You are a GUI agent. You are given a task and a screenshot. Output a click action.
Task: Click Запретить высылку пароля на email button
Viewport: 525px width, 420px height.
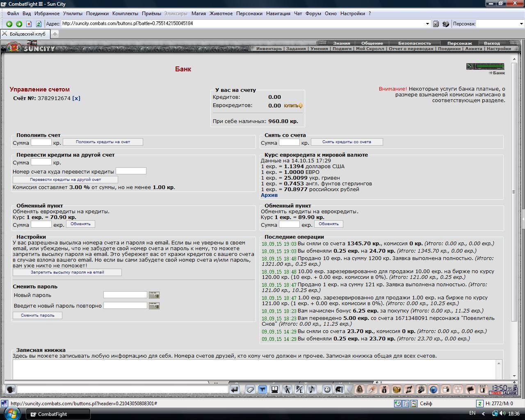67,272
